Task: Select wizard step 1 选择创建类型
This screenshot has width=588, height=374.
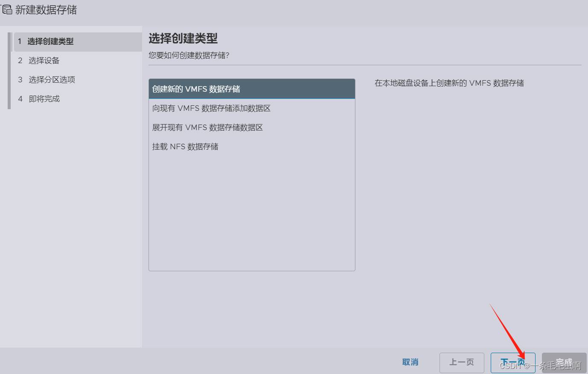Action: pos(50,41)
